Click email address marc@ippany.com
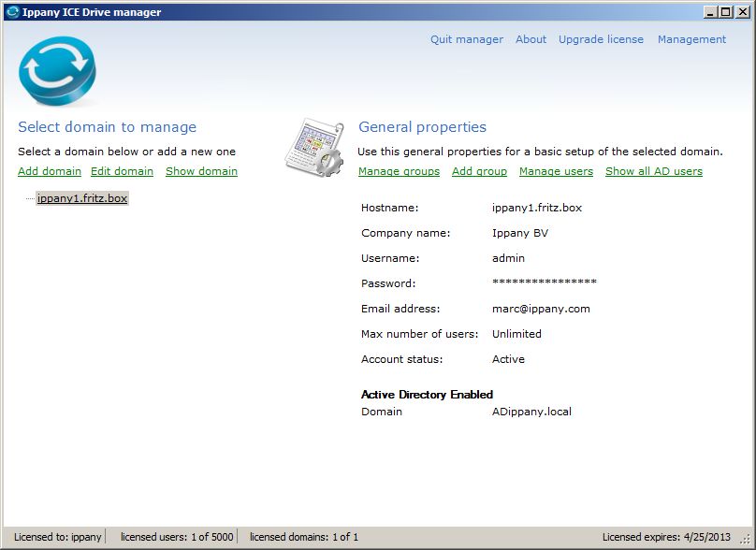 click(541, 309)
